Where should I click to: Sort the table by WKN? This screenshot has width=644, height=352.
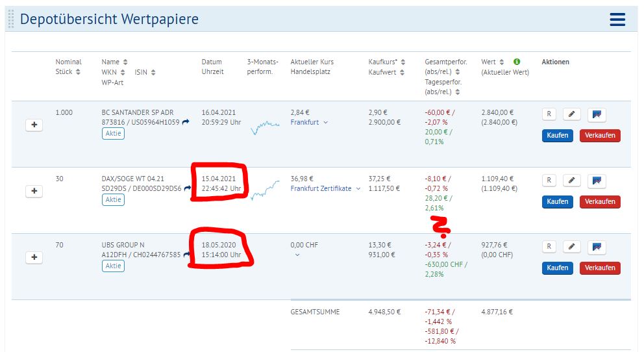[x=123, y=72]
